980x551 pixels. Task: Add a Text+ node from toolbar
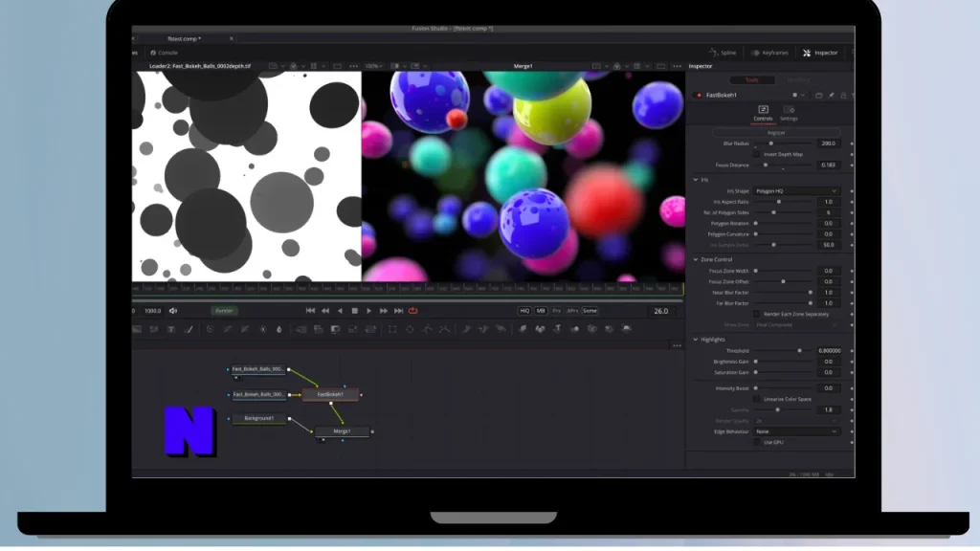tap(171, 329)
